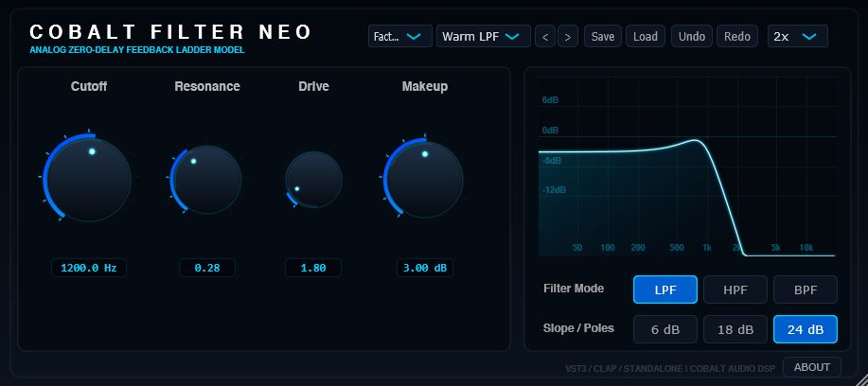Screen dimensions: 868x386
Task: Click the 500 frequency axis label
Action: (x=677, y=248)
